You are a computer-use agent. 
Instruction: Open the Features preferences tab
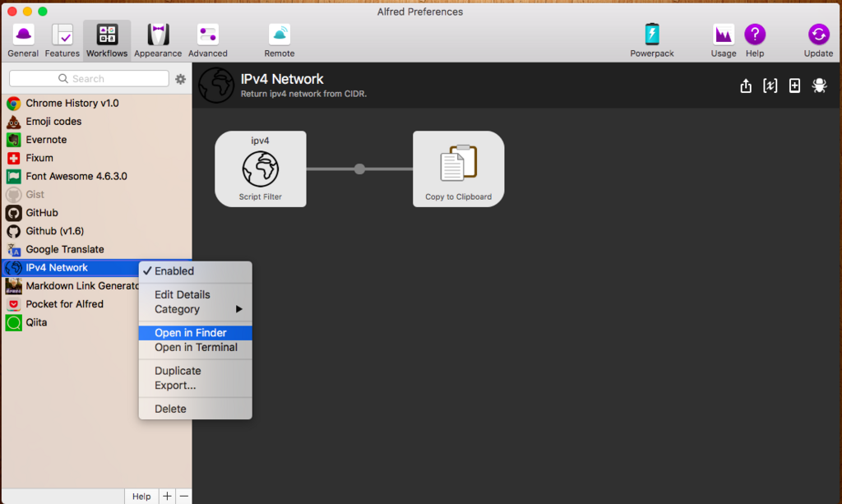[x=62, y=41]
